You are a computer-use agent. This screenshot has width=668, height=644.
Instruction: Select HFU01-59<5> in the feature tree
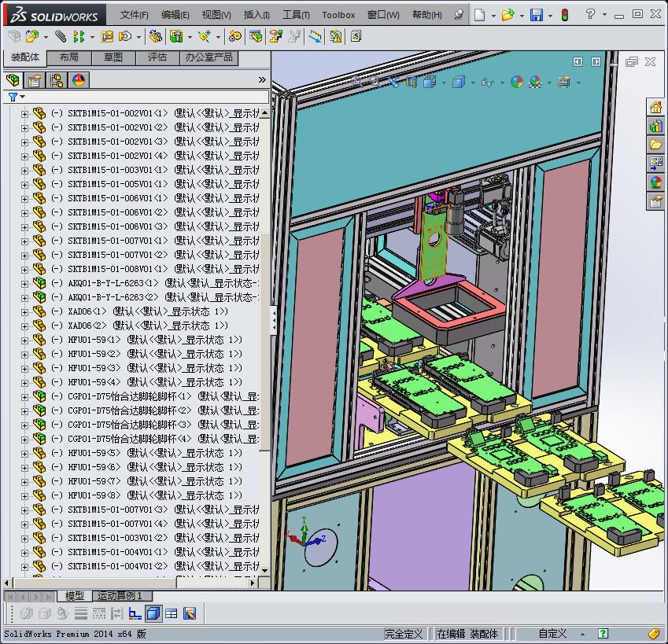tap(94, 453)
